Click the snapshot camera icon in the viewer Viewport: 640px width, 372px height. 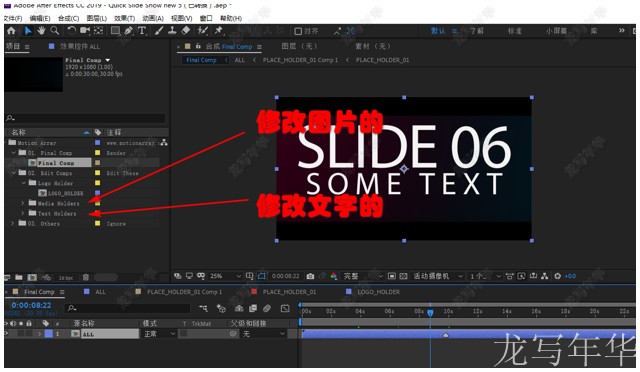click(310, 276)
